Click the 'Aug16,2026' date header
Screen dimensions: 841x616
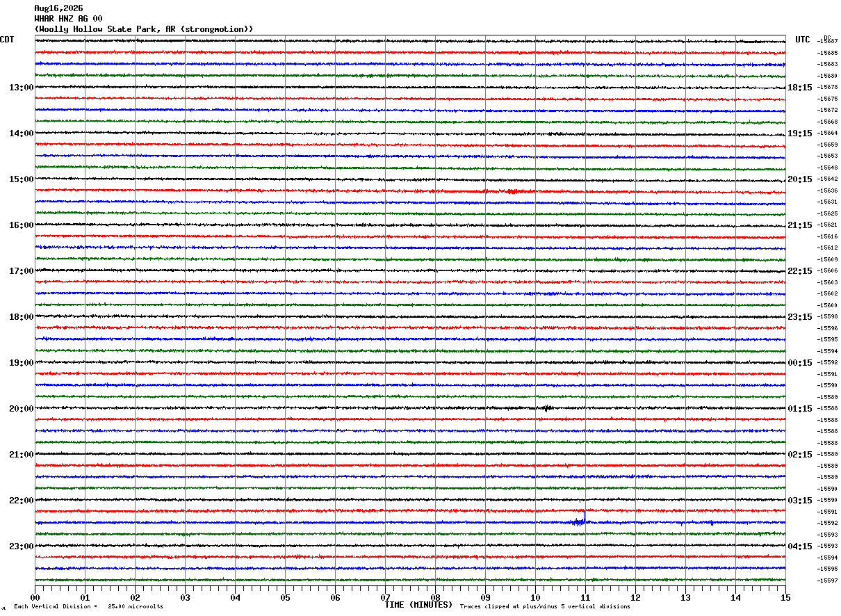58,8
